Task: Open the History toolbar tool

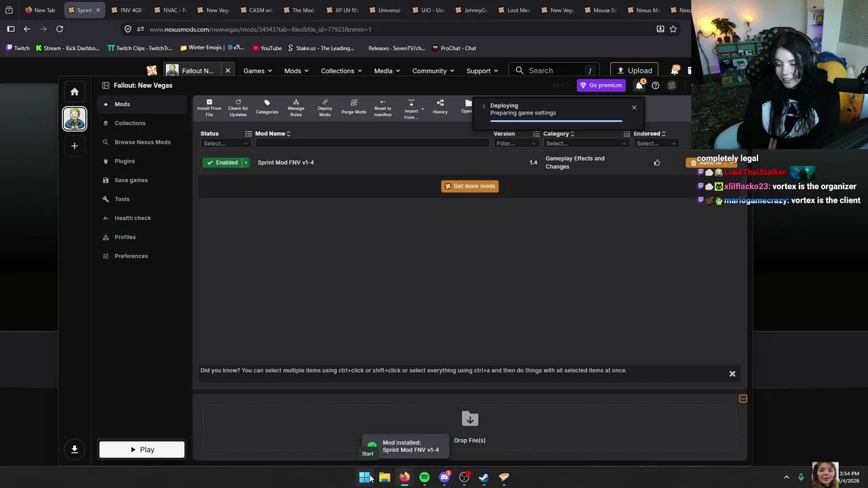Action: pyautogui.click(x=440, y=108)
